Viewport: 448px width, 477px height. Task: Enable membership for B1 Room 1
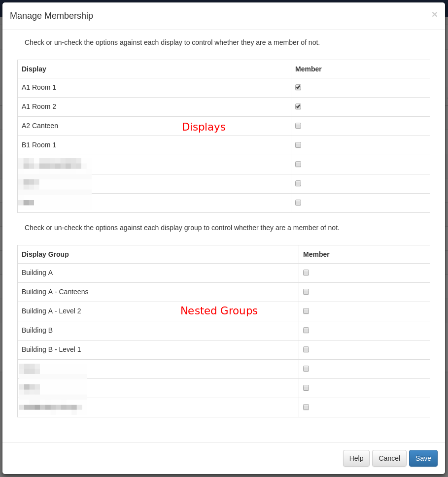tap(298, 145)
